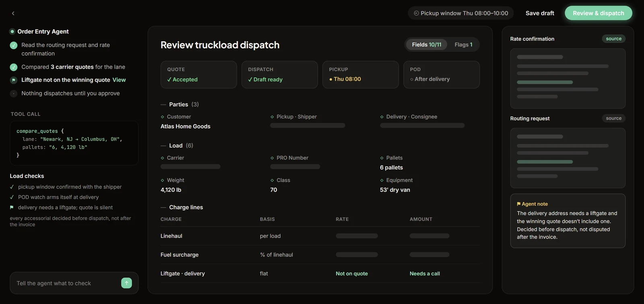Select the 'Liftgate · delivery' charge label
The image size is (644, 304).
[183, 273]
